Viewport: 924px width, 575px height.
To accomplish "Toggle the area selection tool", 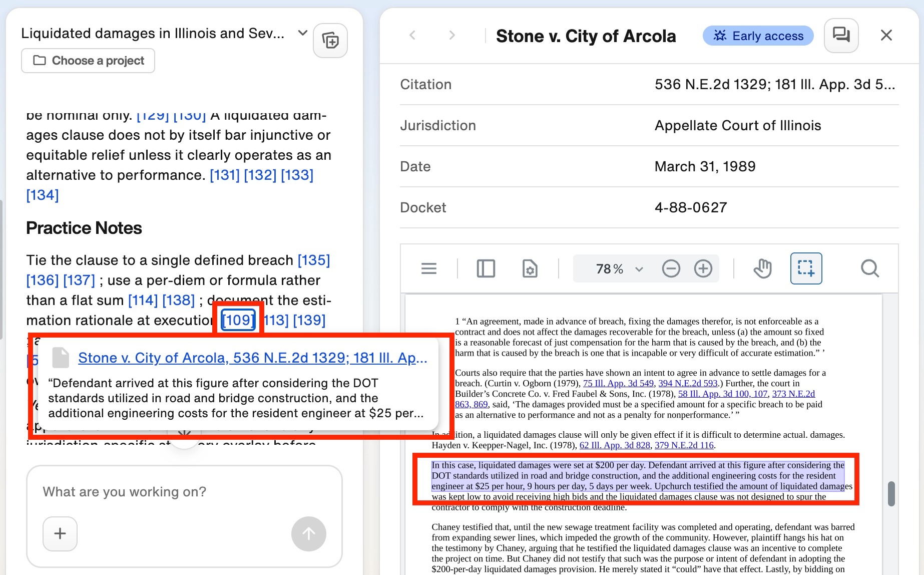I will point(806,268).
